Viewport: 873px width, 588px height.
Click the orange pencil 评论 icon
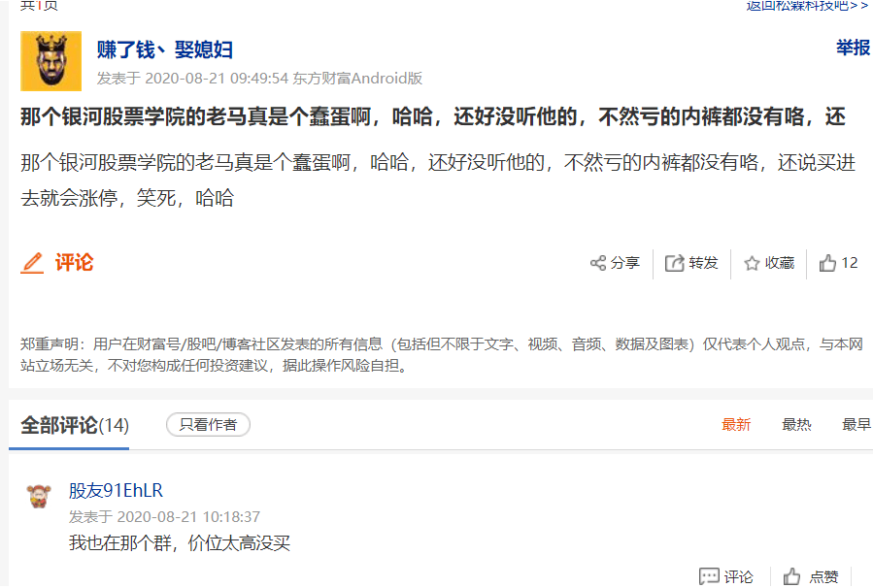tap(32, 263)
